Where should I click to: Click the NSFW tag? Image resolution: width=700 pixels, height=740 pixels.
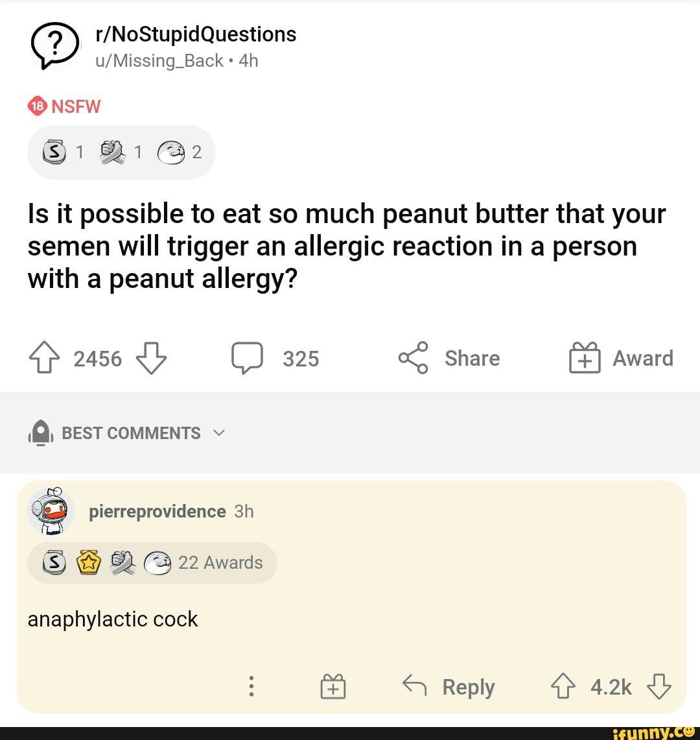click(x=63, y=105)
